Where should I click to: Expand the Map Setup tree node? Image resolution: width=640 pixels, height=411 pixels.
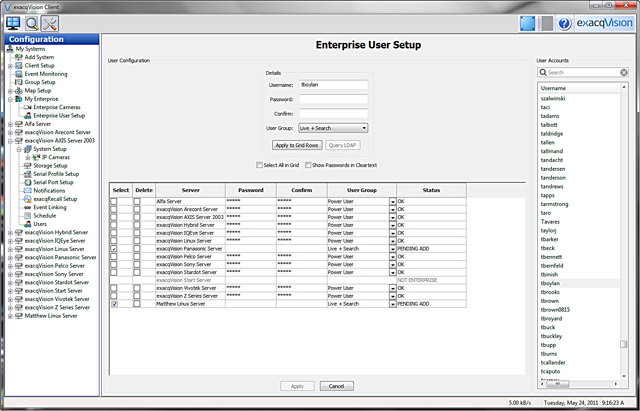(x=10, y=91)
